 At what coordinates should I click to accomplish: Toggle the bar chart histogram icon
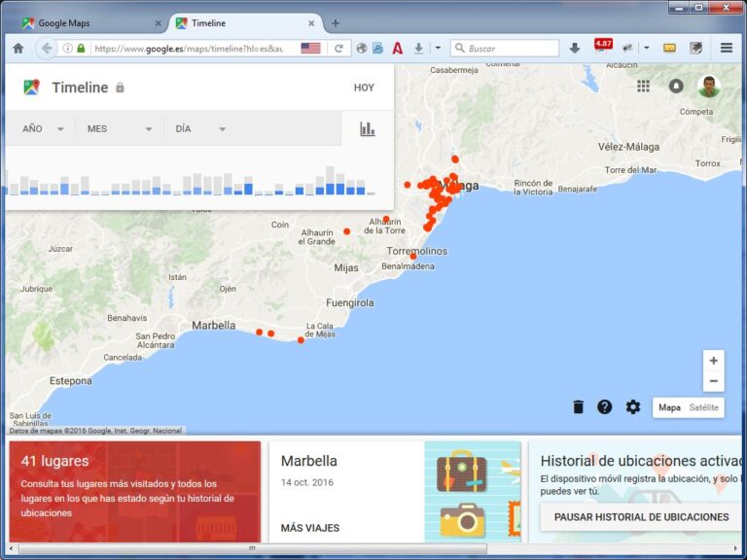(x=367, y=128)
